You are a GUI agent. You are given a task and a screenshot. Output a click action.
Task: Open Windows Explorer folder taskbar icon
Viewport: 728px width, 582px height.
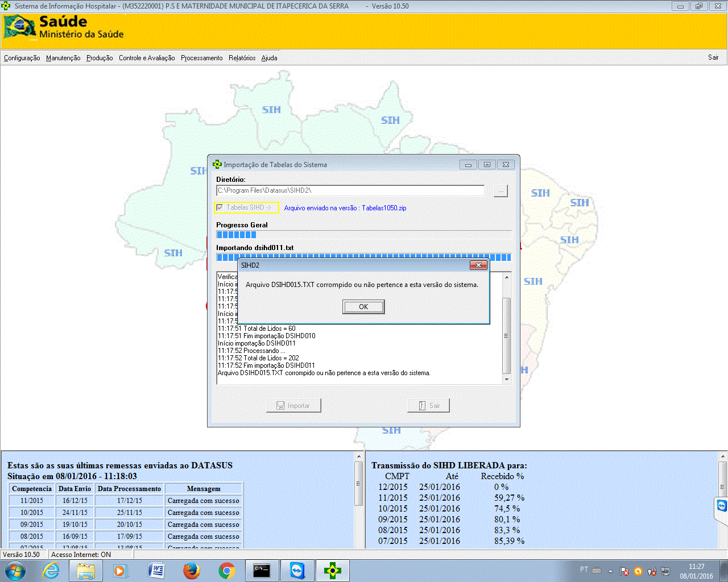click(x=86, y=571)
